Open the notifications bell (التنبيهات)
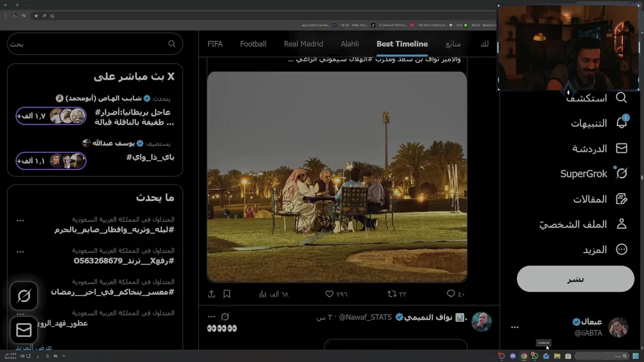This screenshot has width=644, height=362. coord(622,123)
